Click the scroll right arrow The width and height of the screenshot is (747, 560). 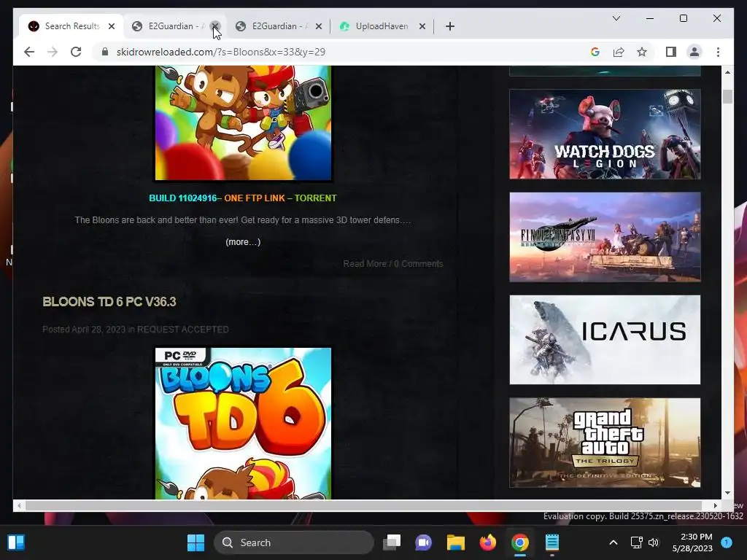tap(715, 505)
